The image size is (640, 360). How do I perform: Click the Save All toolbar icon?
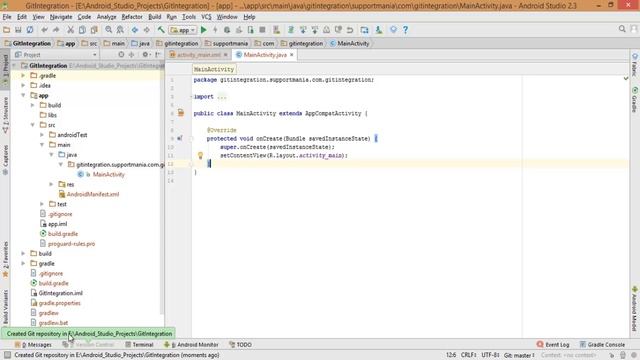[18, 30]
